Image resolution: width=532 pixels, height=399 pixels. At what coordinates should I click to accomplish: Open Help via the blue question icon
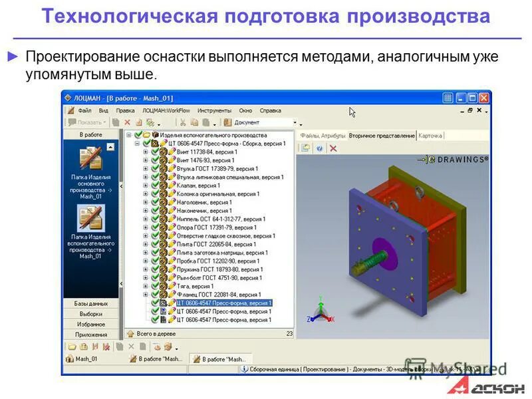(x=319, y=148)
